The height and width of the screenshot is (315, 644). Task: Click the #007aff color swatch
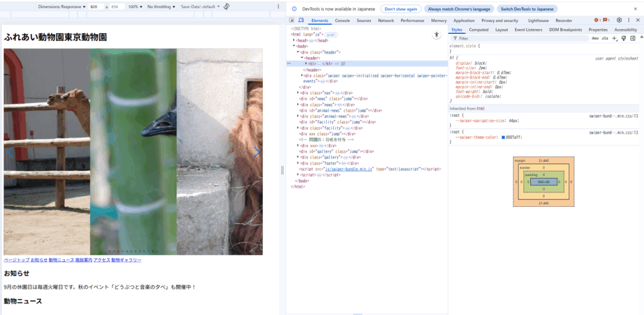tap(503, 136)
